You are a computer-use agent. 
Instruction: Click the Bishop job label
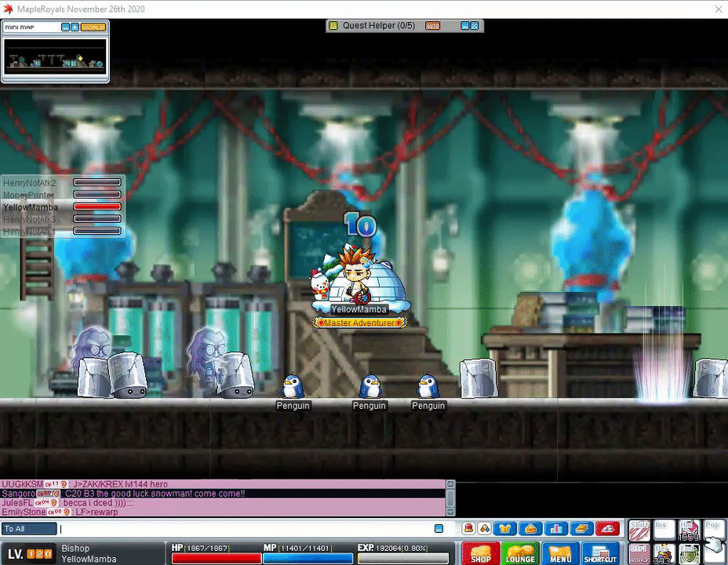[75, 549]
